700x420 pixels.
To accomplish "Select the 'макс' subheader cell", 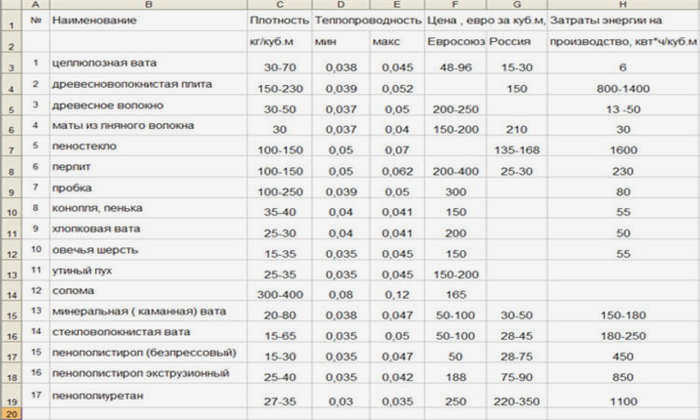I will click(397, 42).
